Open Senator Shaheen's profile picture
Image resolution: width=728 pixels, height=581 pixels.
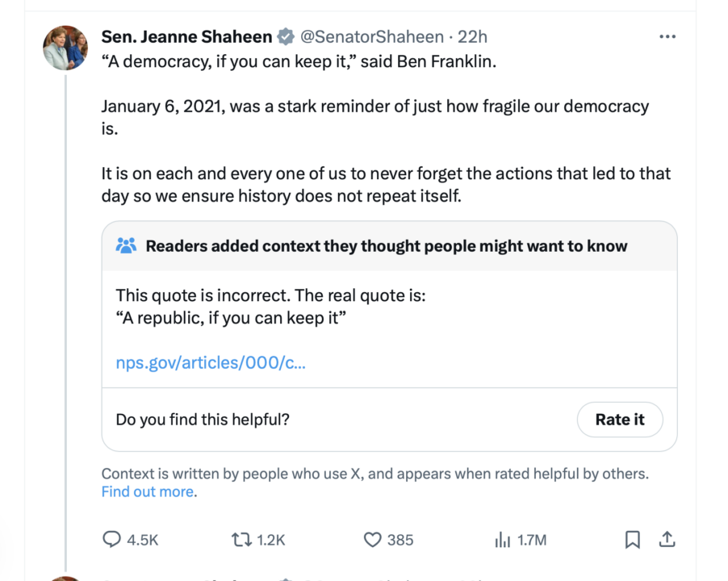pos(65,48)
